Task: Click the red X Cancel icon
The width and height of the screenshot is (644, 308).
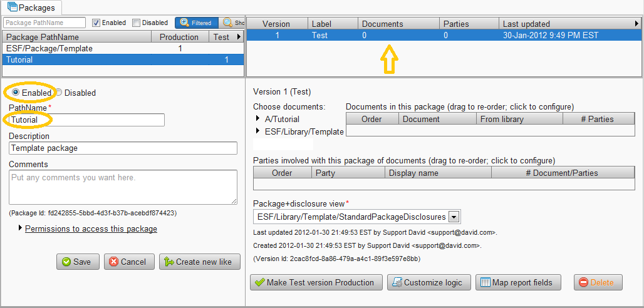Action: pos(113,262)
